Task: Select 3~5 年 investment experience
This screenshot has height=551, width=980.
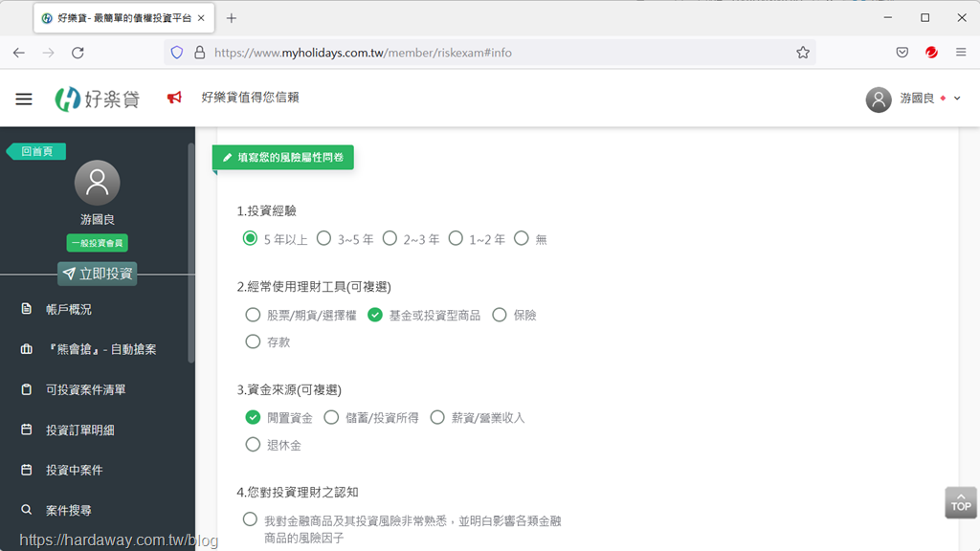Action: 323,238
